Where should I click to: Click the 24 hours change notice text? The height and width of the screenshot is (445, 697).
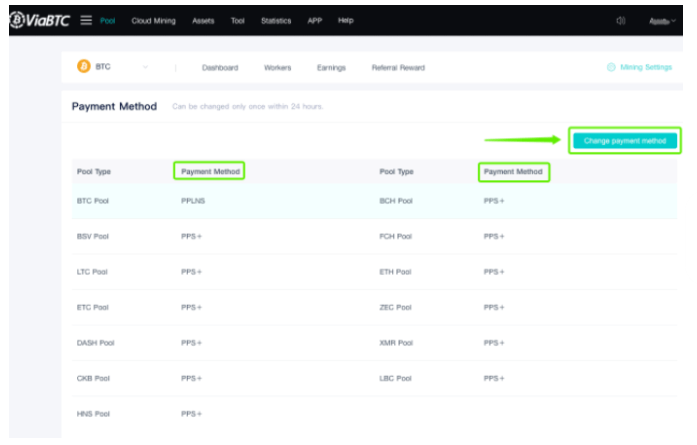248,107
